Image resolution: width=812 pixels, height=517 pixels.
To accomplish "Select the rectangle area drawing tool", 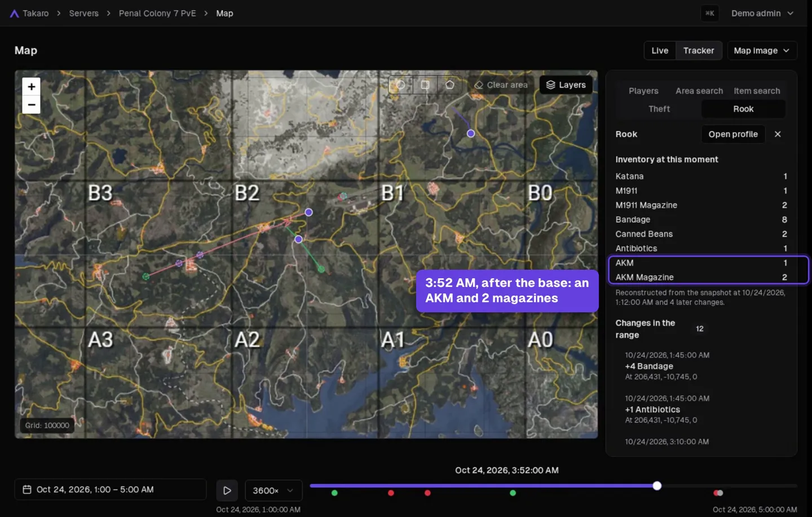I will 425,85.
